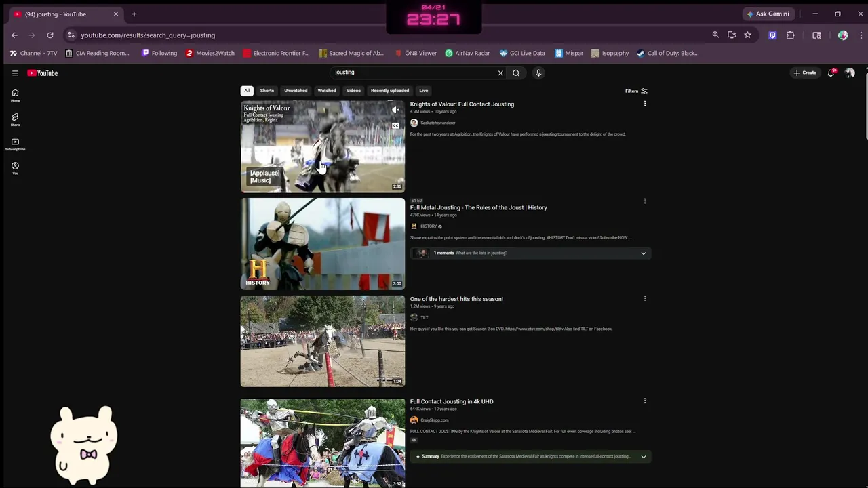Open the Isopsephy bookmark
Image resolution: width=868 pixels, height=488 pixels.
tap(610, 53)
